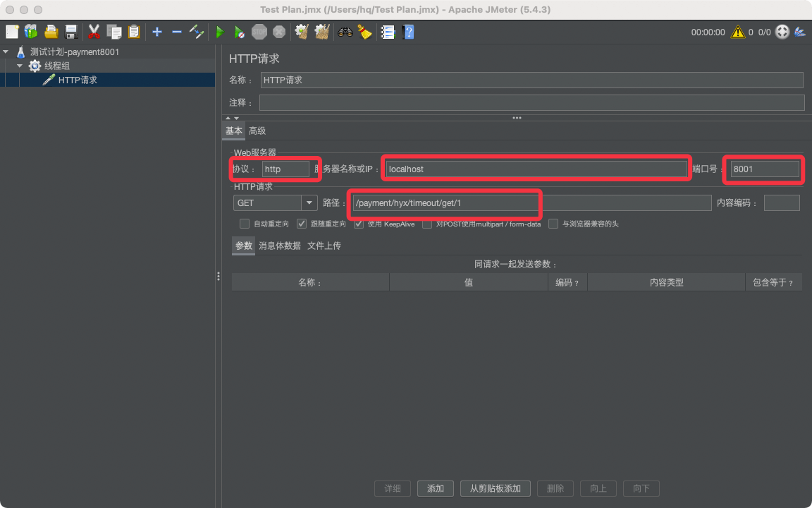Click the Cut scissors icon
Image resolution: width=812 pixels, height=508 pixels.
tap(94, 32)
